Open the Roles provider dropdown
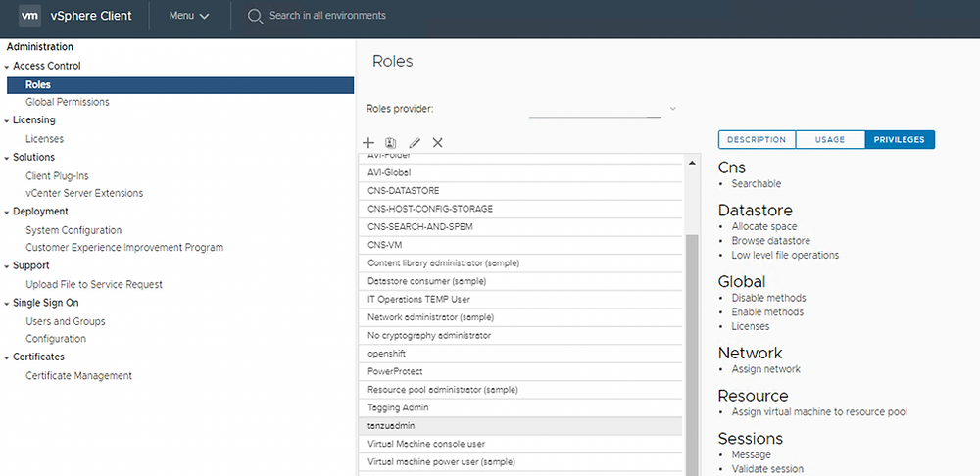Viewport: 980px width, 476px height. point(603,109)
